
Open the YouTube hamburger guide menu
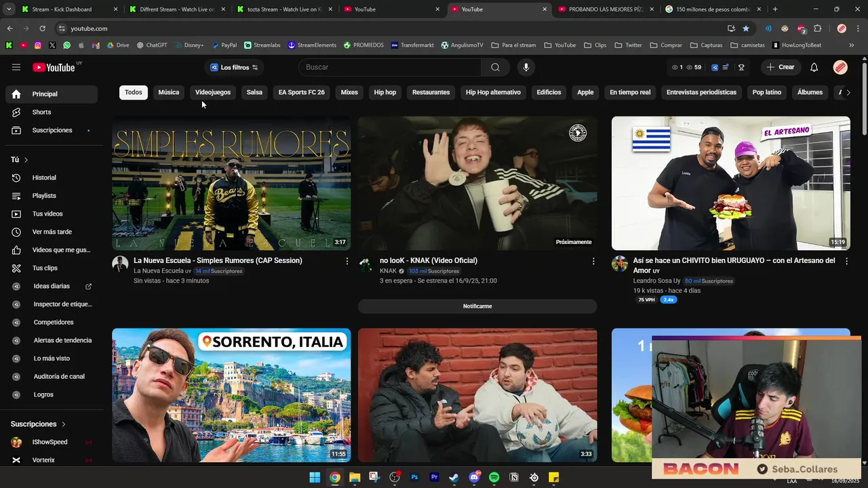pyautogui.click(x=16, y=67)
